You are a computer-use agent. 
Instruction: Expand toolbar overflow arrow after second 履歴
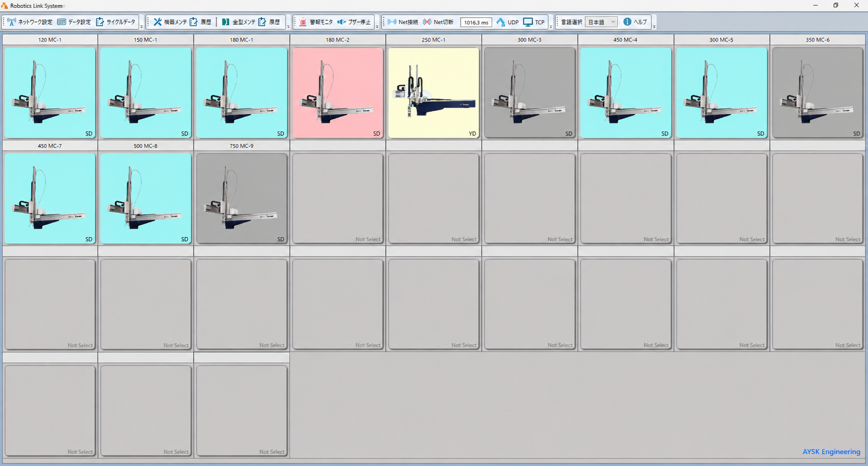pyautogui.click(x=288, y=26)
